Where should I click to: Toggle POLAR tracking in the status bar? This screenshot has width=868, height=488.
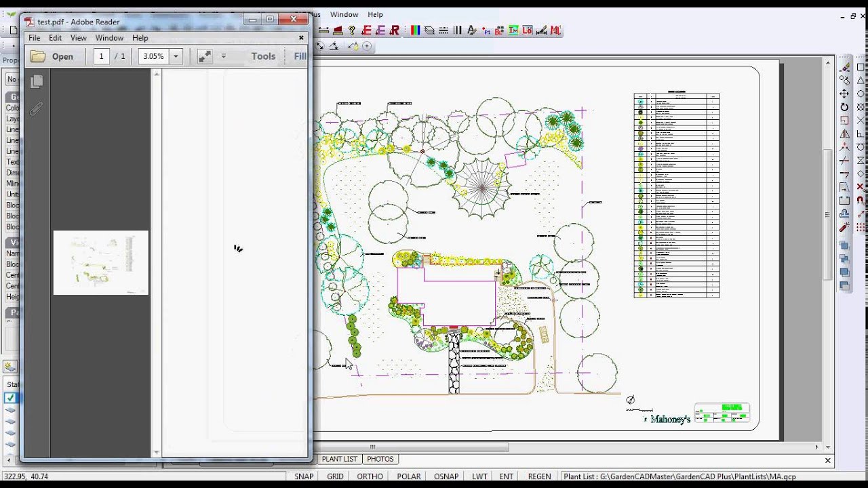tap(409, 476)
